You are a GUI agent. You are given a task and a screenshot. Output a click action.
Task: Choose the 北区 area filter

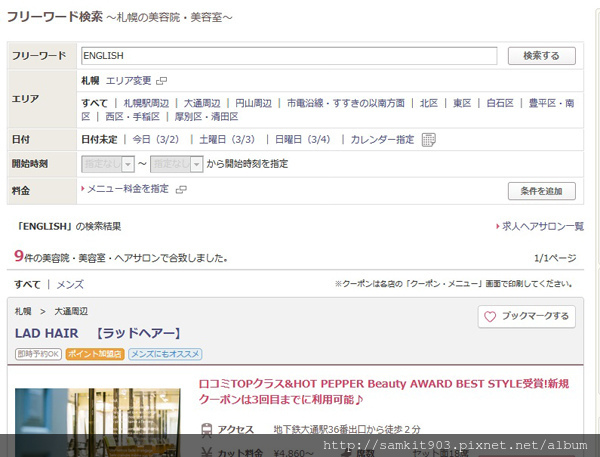point(429,103)
